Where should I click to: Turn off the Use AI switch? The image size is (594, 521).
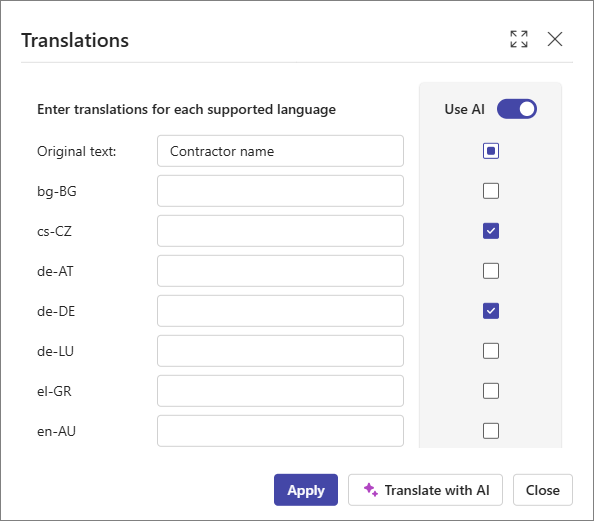(x=517, y=109)
